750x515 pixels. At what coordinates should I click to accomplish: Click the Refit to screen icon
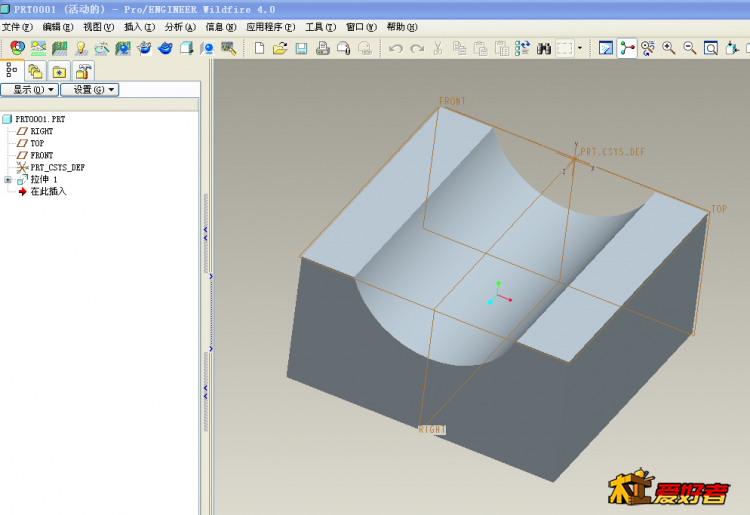click(711, 48)
